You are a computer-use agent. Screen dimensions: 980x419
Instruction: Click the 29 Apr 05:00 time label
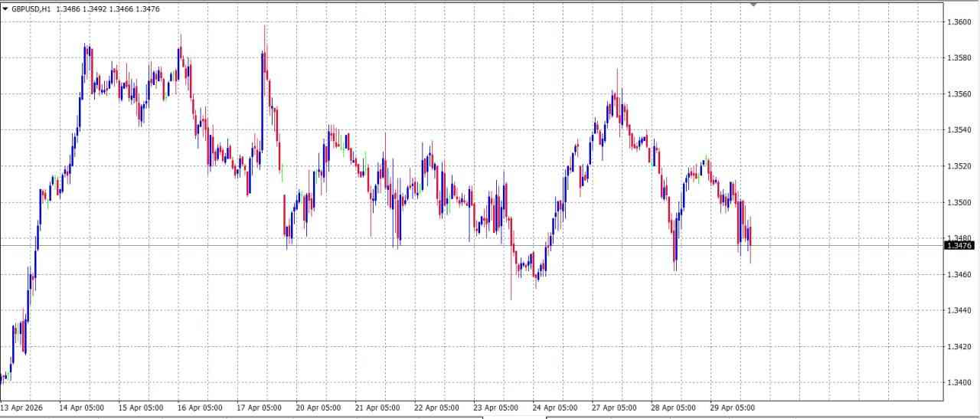(x=733, y=408)
